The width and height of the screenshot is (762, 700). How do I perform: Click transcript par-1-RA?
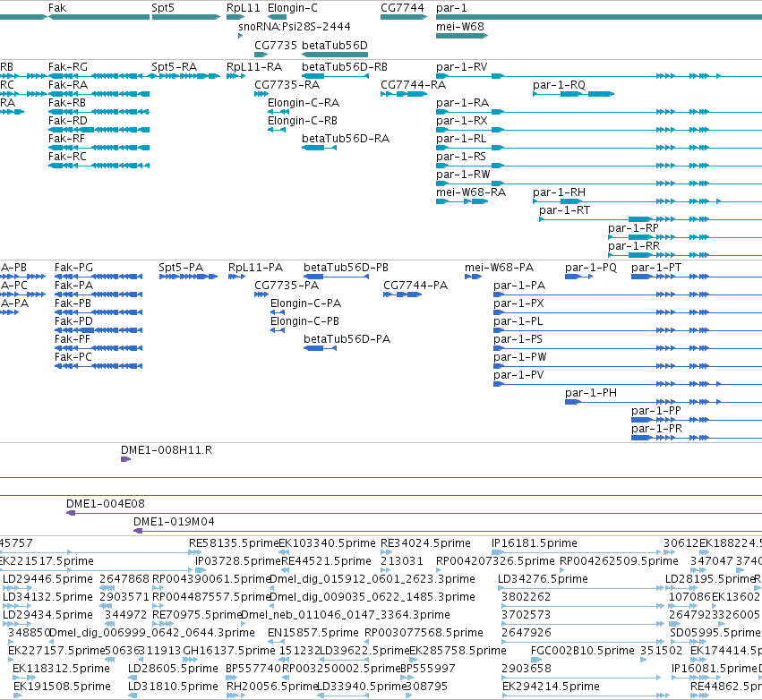[599, 112]
